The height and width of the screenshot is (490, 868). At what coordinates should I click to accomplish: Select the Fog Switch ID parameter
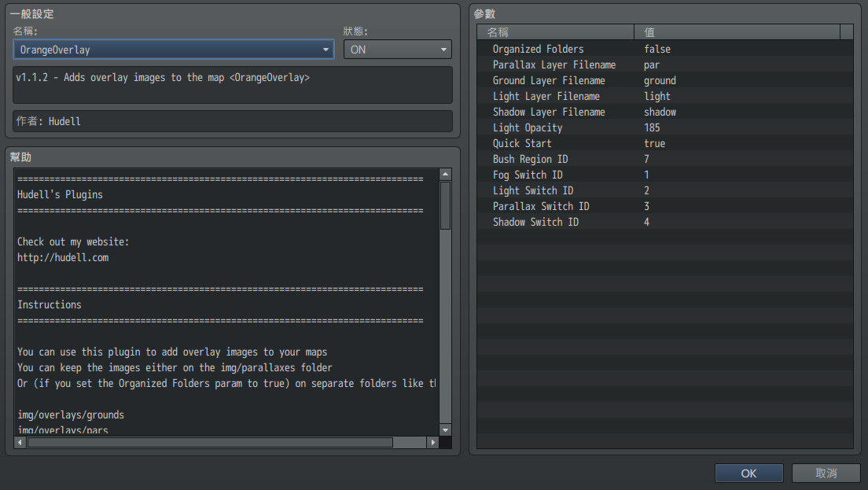point(528,175)
